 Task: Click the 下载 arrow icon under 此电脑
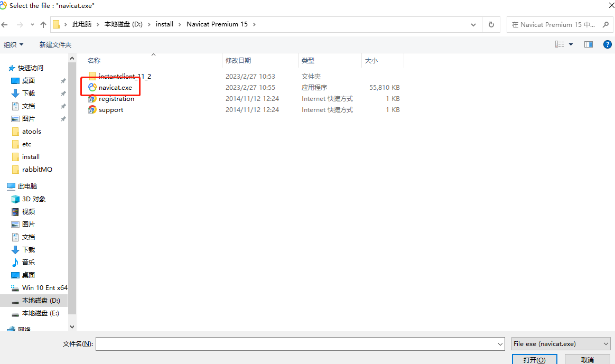(15, 250)
